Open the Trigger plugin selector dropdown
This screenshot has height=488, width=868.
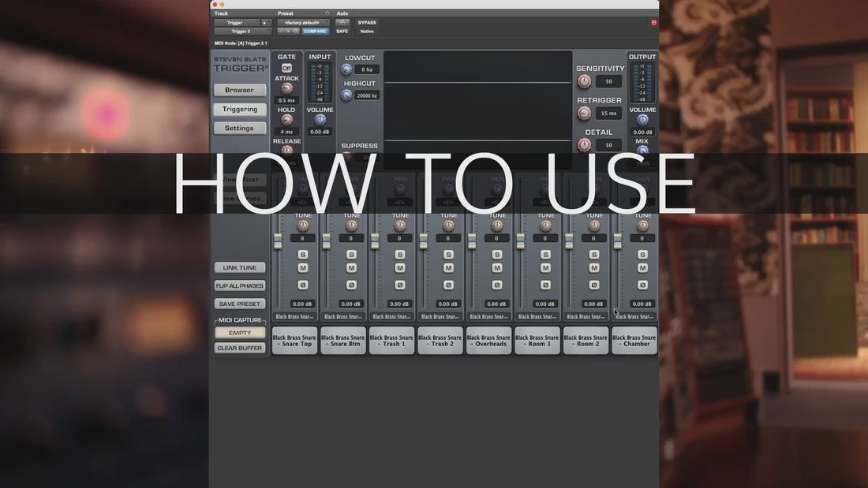237,23
